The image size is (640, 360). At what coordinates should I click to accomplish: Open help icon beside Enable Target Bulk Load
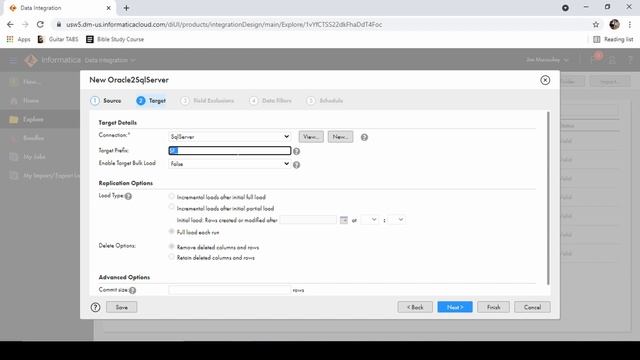(x=296, y=165)
